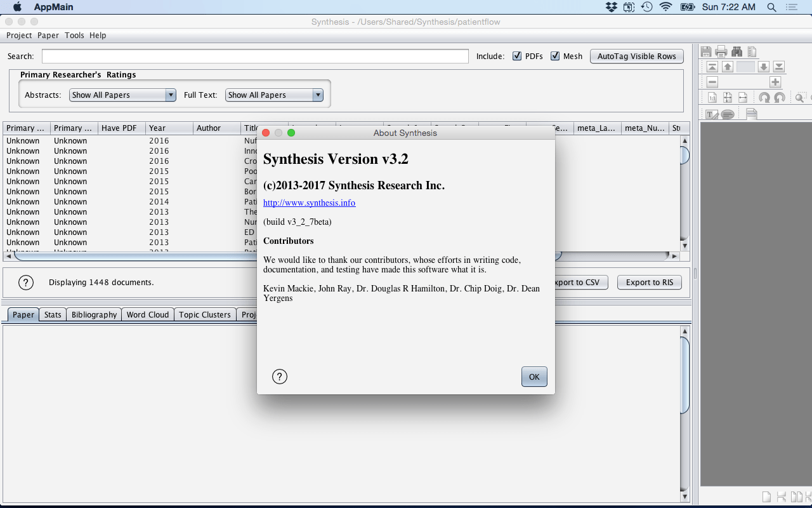The width and height of the screenshot is (812, 508).
Task: Sort table by Year column header
Action: [169, 128]
